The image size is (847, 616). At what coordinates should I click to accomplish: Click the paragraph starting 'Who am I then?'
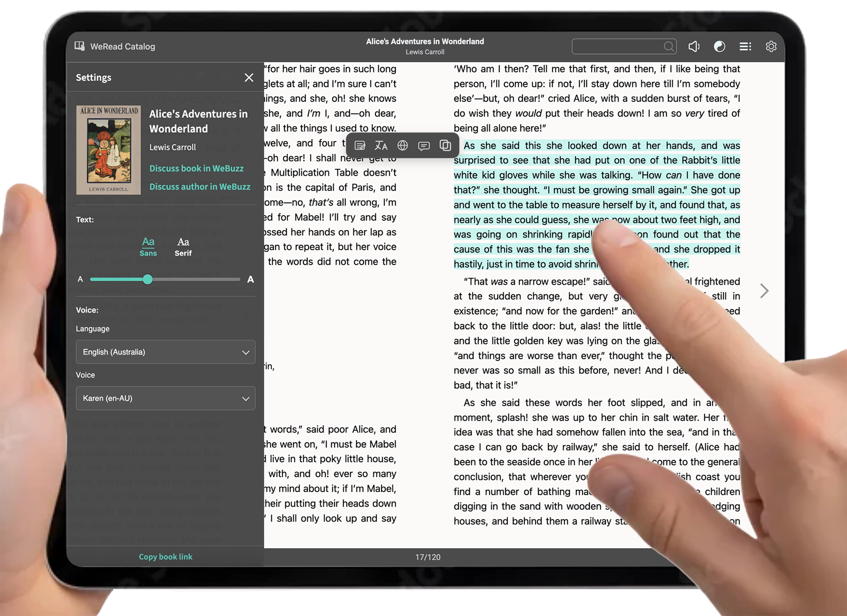click(597, 98)
